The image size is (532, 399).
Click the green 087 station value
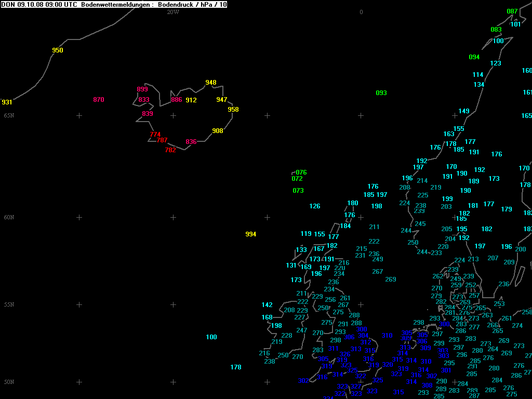512,11
